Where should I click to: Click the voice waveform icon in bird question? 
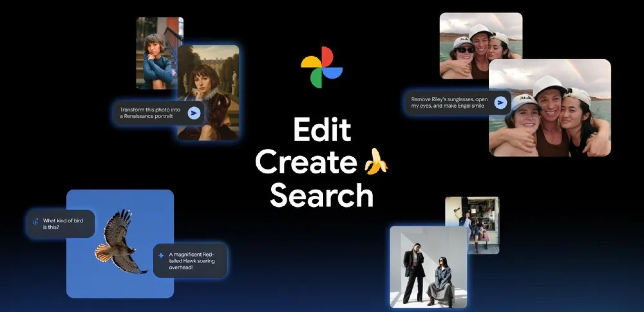[x=35, y=222]
